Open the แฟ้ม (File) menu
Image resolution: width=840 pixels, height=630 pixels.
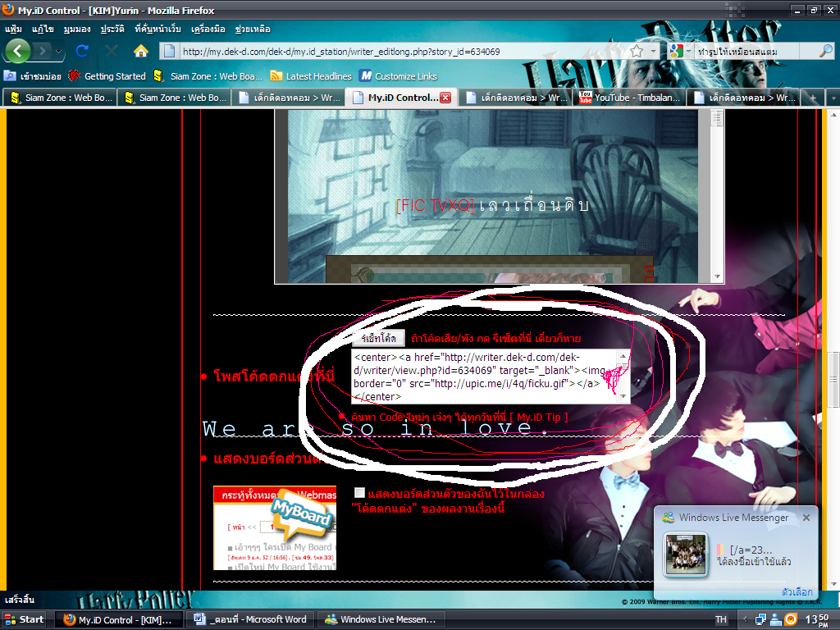pyautogui.click(x=13, y=29)
